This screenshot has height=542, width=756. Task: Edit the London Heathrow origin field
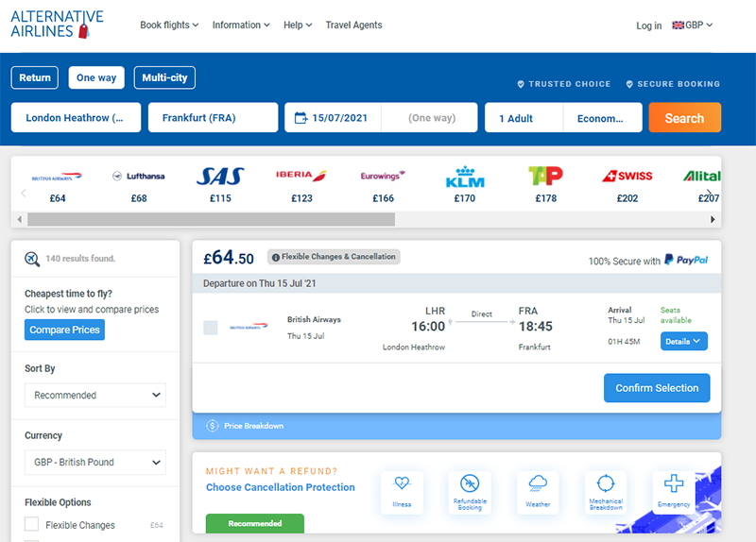point(77,117)
